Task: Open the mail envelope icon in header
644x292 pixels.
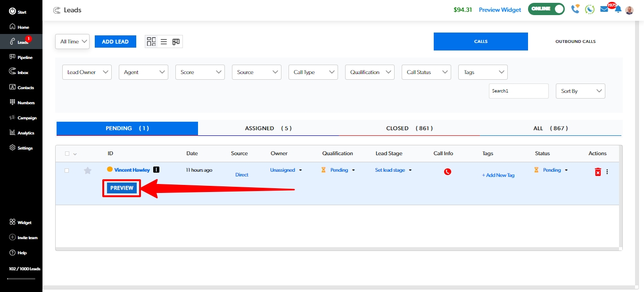Action: click(x=604, y=9)
